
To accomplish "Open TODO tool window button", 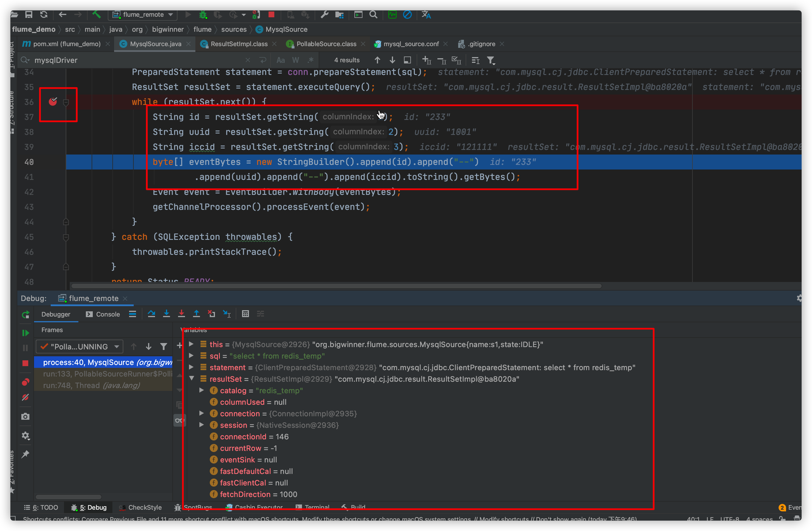I will point(41,507).
